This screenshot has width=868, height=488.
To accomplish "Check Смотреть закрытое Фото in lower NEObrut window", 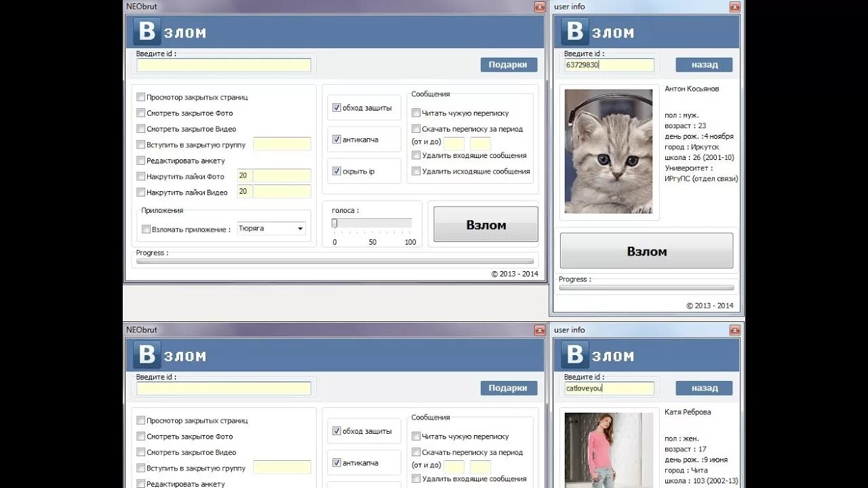I will click(x=141, y=436).
